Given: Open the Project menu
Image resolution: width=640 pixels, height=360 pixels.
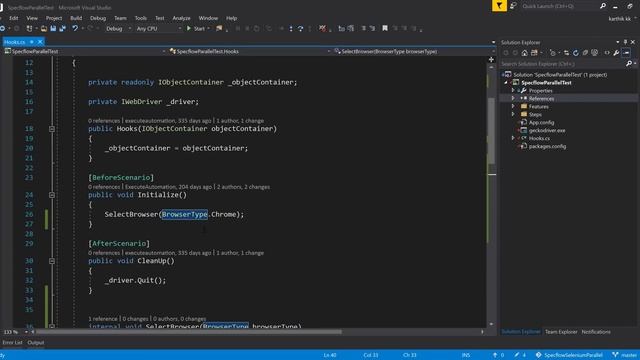Looking at the screenshot, I should click(54, 18).
